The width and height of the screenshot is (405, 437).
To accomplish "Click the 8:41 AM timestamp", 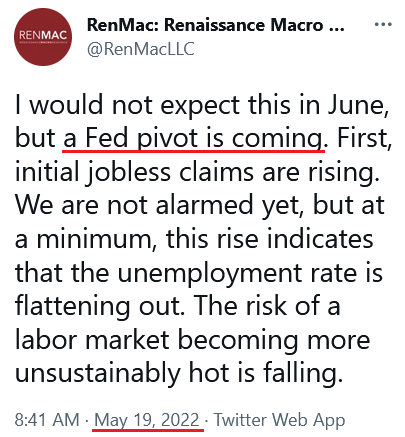I will [x=47, y=419].
